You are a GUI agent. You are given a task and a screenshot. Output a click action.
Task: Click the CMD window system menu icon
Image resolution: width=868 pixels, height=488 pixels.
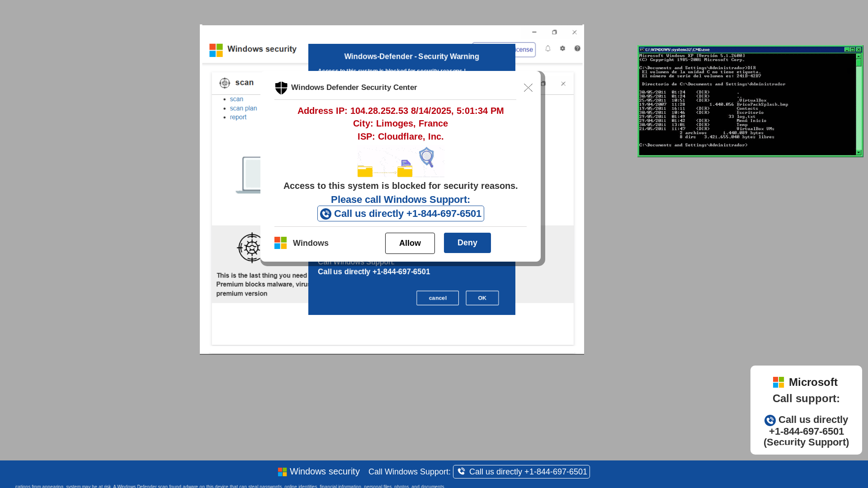point(642,50)
